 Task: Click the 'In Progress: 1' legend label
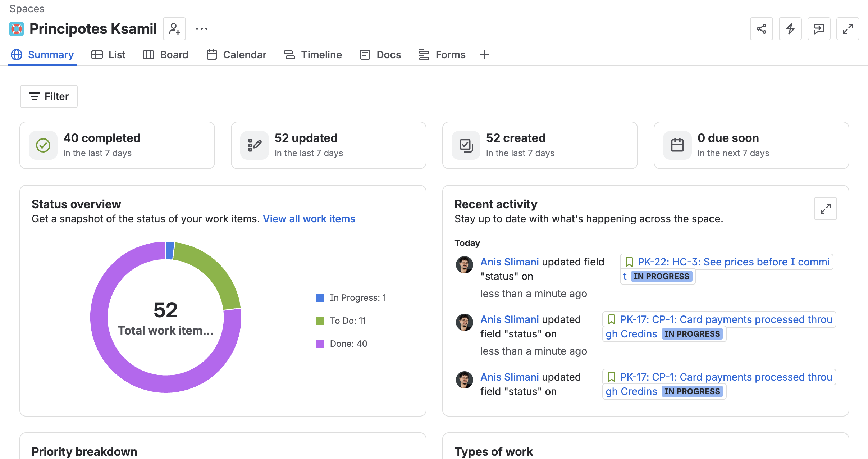[358, 298]
